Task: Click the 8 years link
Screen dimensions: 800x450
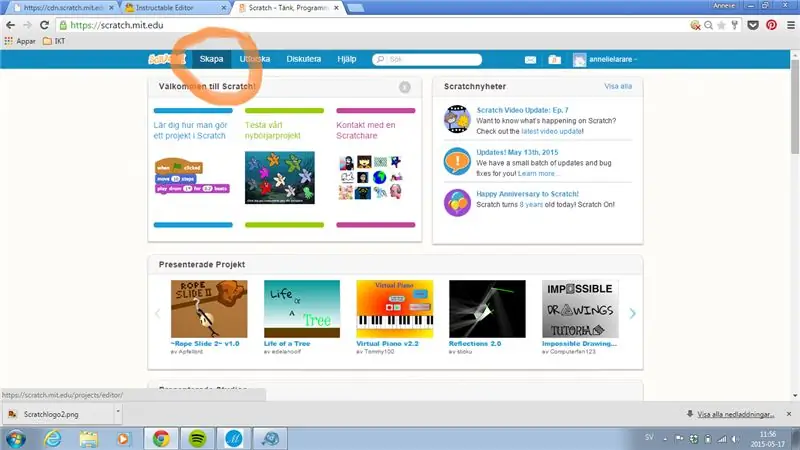Action: pyautogui.click(x=531, y=205)
